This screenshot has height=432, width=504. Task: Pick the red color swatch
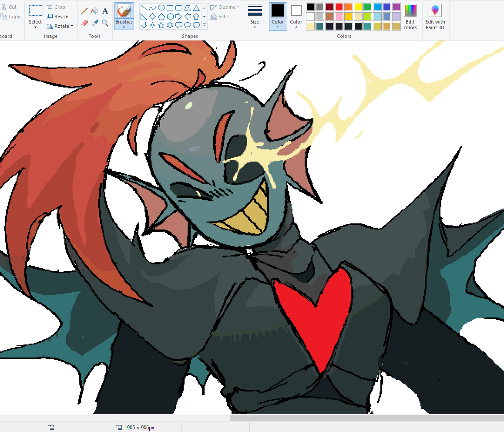[339, 7]
